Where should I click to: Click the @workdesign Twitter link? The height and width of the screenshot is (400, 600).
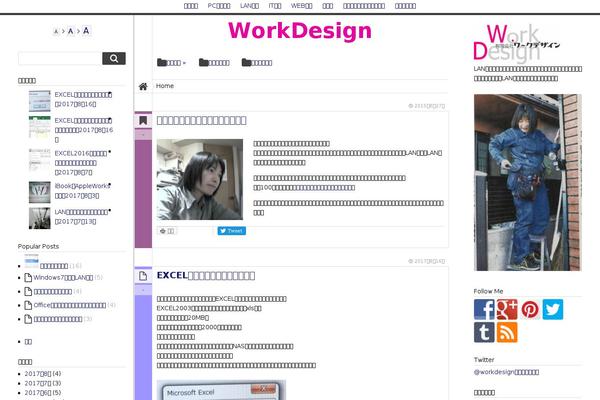(x=506, y=372)
